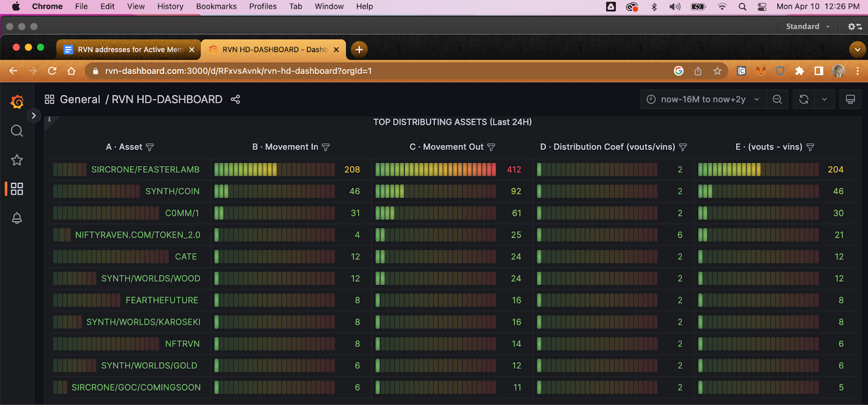Toggle the browser side panel
This screenshot has width=868, height=405.
point(819,71)
